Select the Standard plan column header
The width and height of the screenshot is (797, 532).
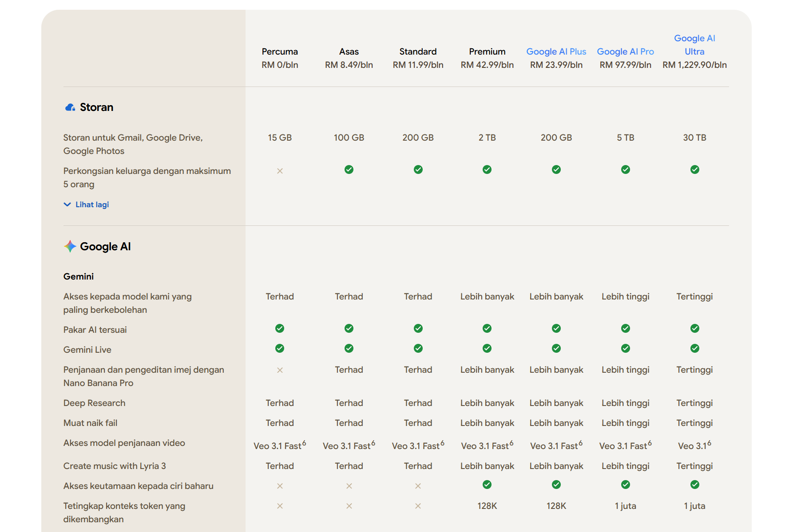click(x=418, y=51)
